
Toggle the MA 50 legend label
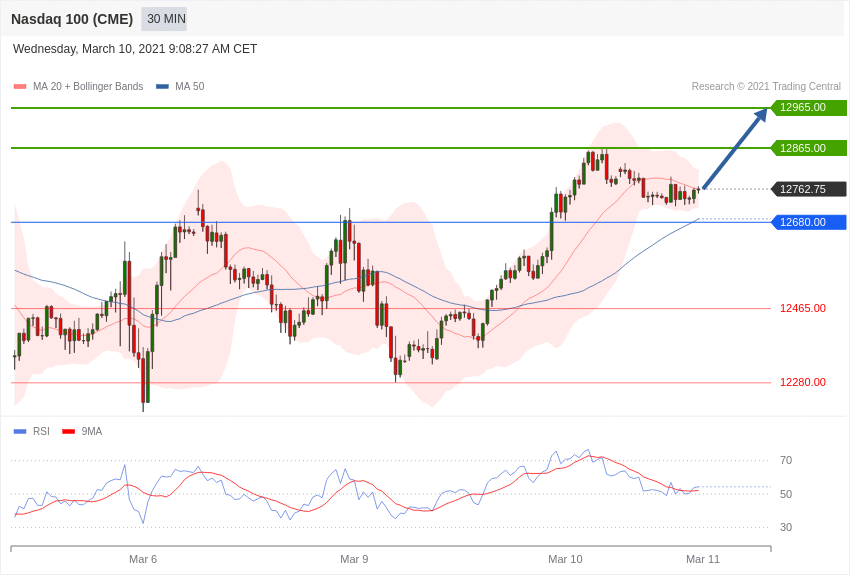click(x=189, y=87)
